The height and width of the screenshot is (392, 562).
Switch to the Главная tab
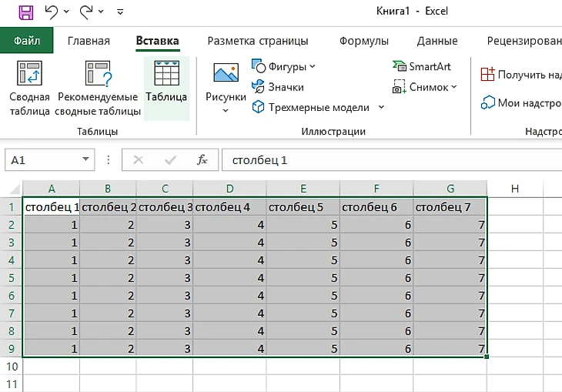[x=89, y=41]
